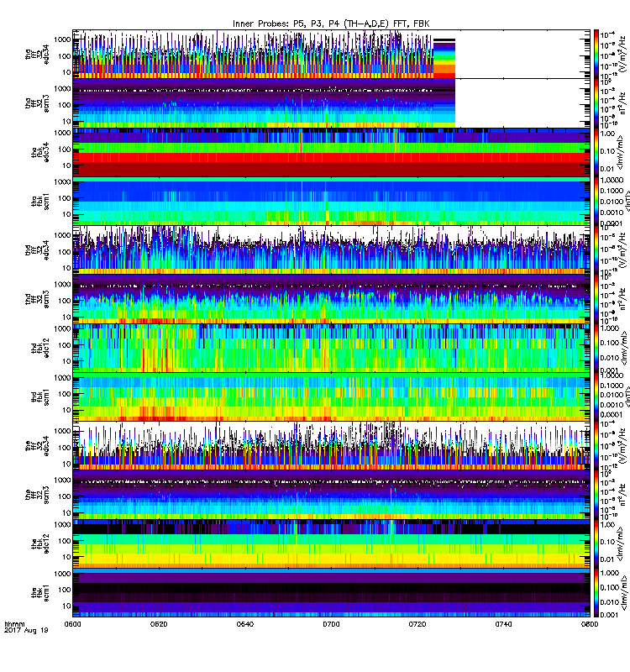Click the "the fff 32 edc34" panel label

point(37,446)
